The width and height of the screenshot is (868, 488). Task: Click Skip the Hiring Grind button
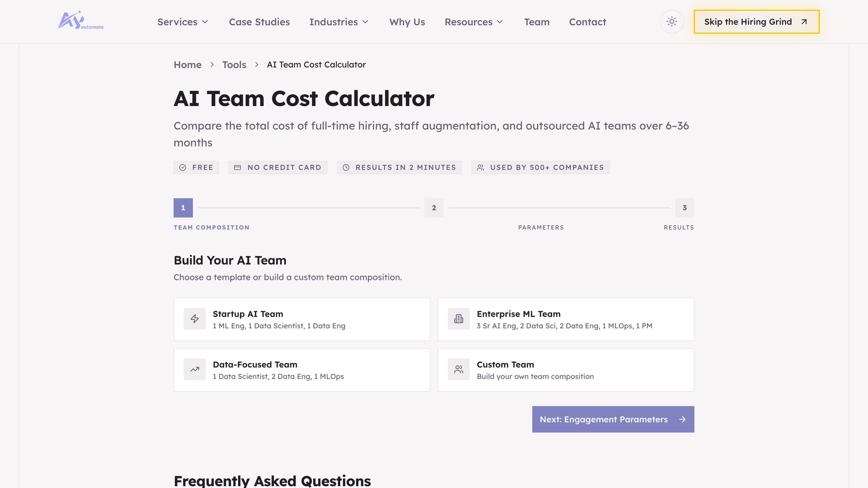tap(756, 22)
